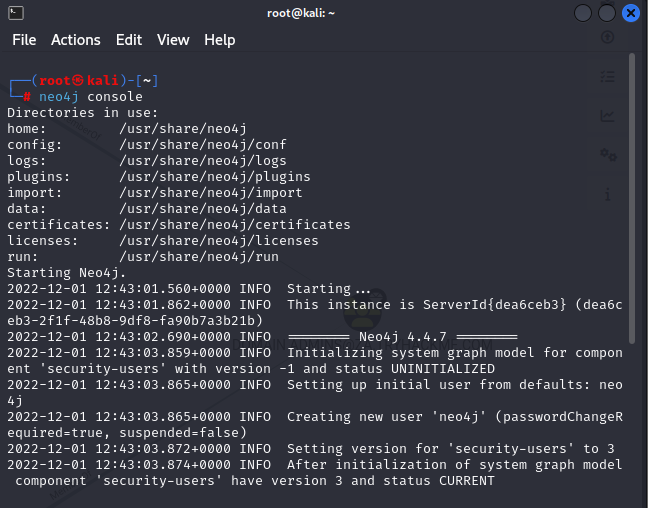Open the Help menu
The height and width of the screenshot is (508, 648).
[220, 40]
